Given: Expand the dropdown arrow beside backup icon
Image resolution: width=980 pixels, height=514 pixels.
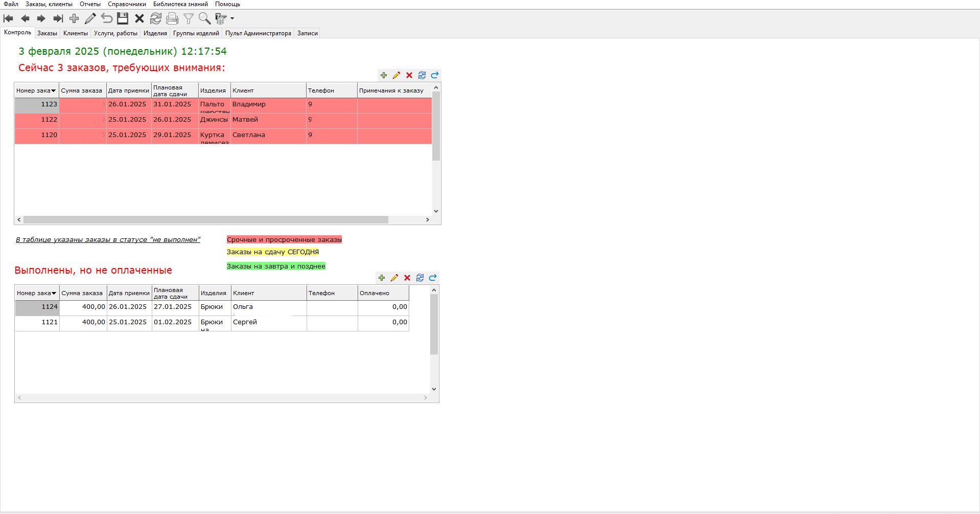Looking at the screenshot, I should pos(232,19).
